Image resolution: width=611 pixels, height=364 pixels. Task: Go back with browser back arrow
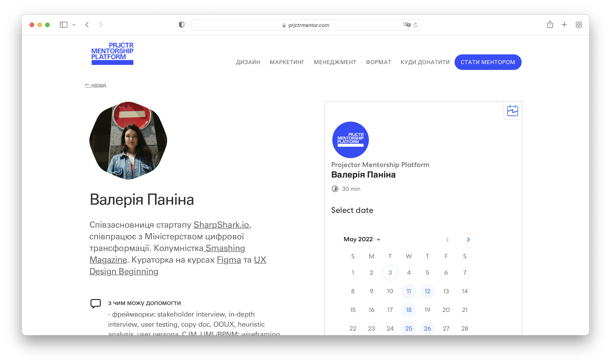click(x=87, y=25)
